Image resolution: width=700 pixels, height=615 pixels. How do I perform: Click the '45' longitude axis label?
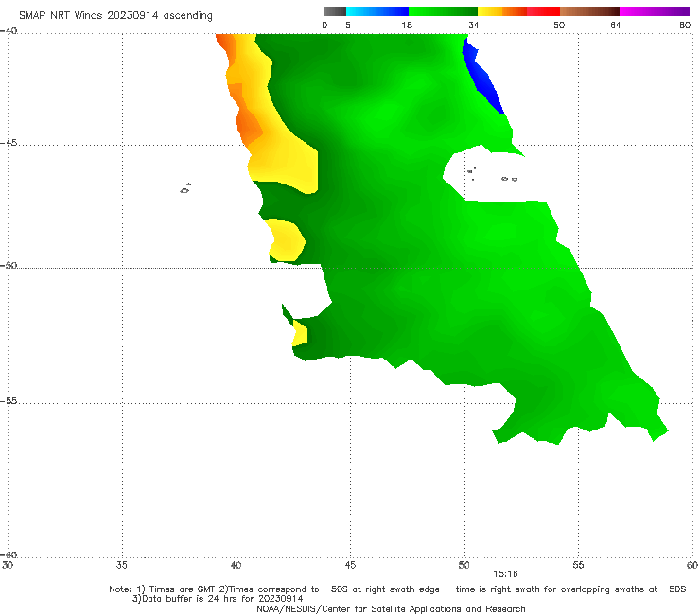(x=350, y=566)
